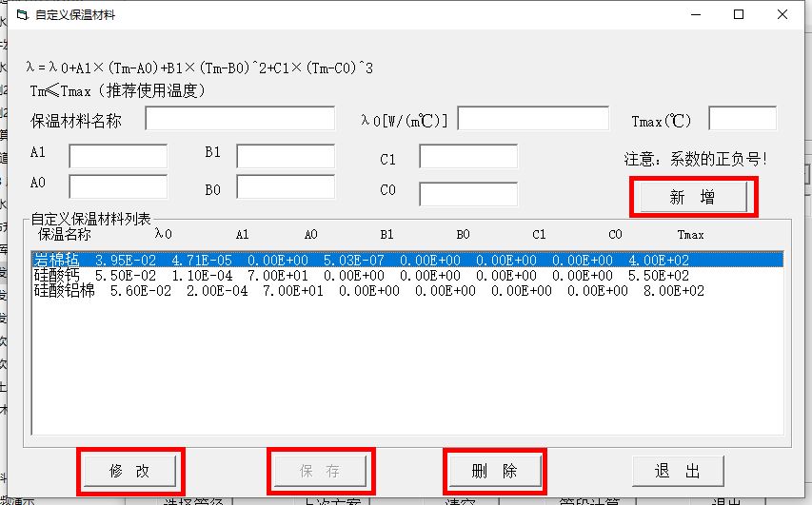Click the 8.00E+02 value of 硅酸铝棉

click(674, 291)
